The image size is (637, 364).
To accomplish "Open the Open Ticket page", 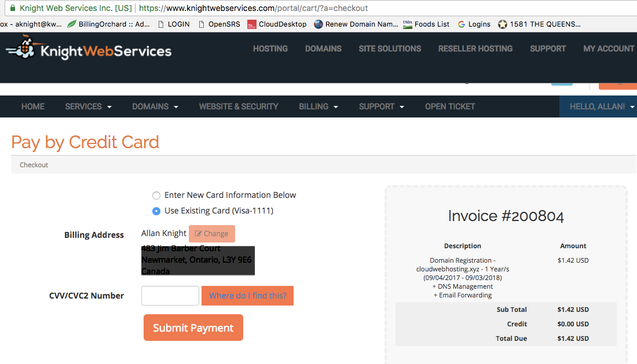I will click(450, 106).
